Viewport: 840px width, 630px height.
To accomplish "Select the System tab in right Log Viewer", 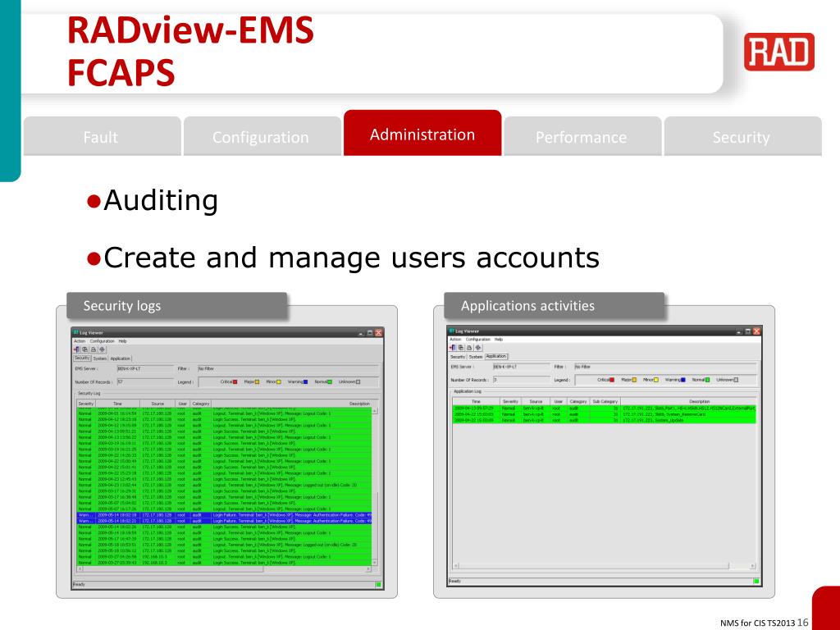I will click(476, 356).
